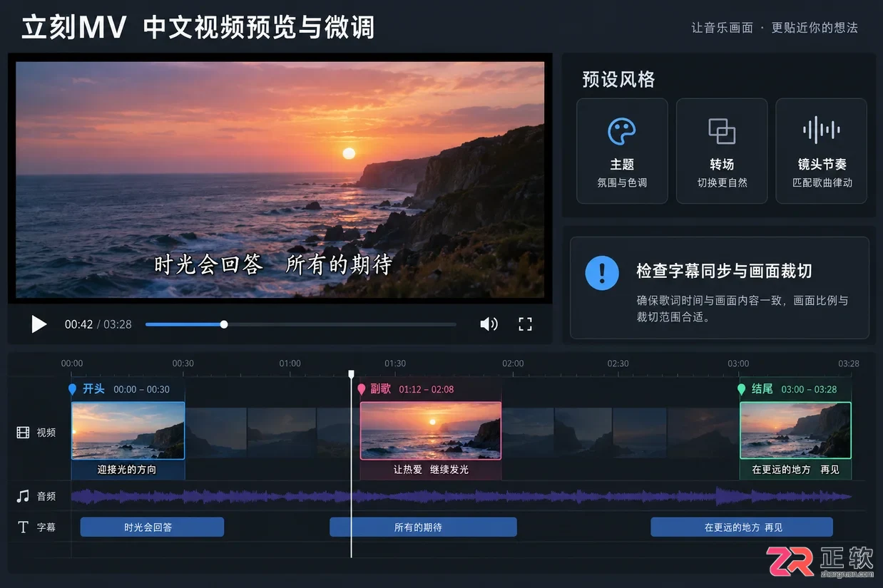Viewport: 883px width, 588px height.
Task: Click the 字幕 track text icon
Action: click(x=24, y=527)
